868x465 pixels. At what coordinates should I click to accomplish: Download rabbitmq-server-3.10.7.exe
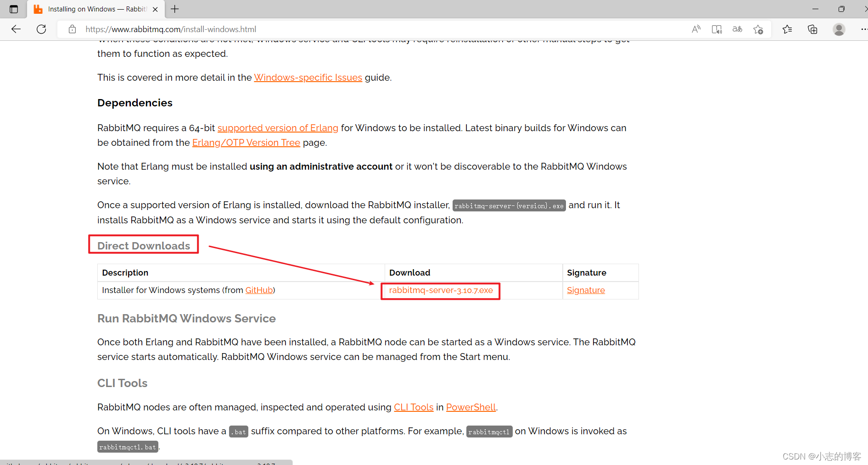click(441, 290)
